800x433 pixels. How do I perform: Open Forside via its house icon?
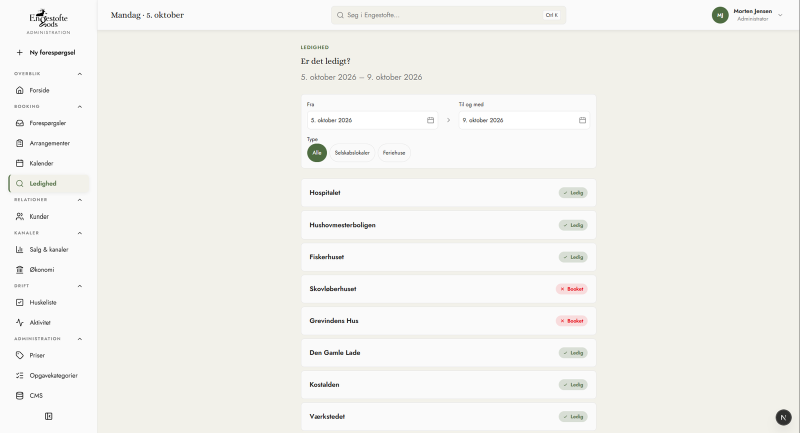click(x=19, y=90)
